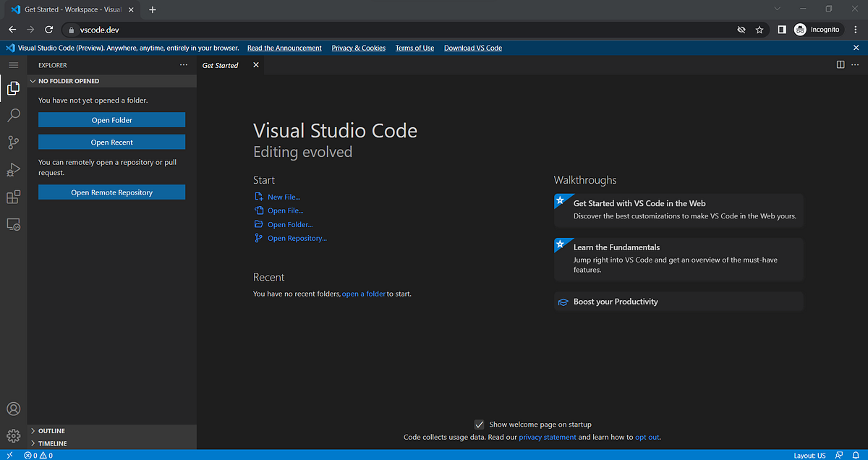Click the errors and warnings indicator
Image resolution: width=868 pixels, height=460 pixels.
pyautogui.click(x=38, y=455)
